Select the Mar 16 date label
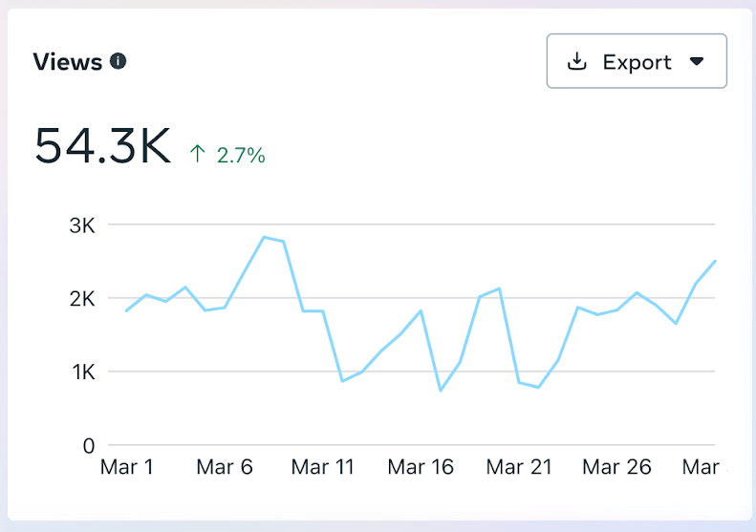 click(x=421, y=467)
